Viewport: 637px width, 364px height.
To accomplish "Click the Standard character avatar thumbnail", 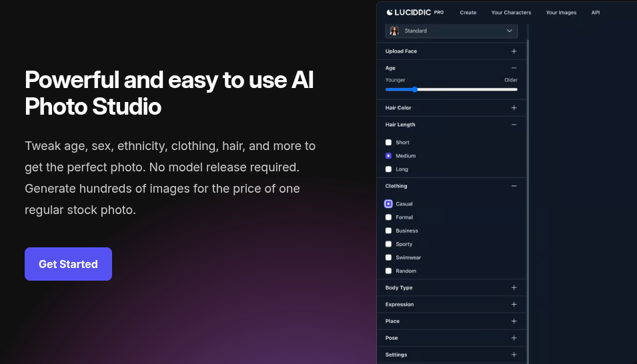I will click(394, 31).
